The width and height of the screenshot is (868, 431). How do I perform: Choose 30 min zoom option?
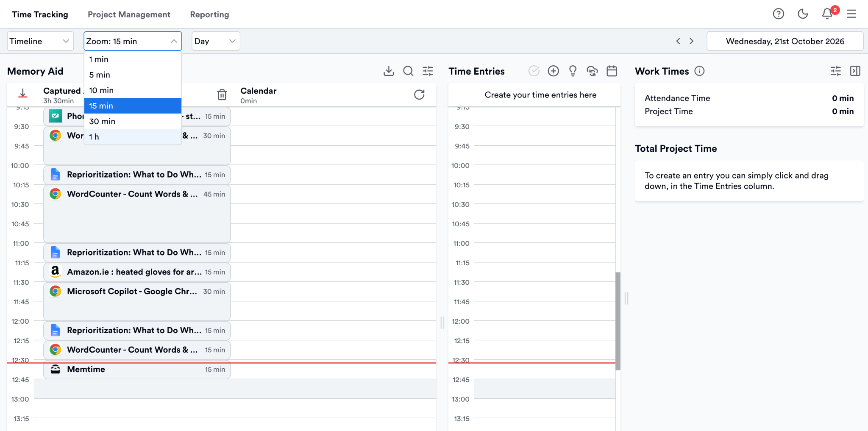[x=133, y=121]
